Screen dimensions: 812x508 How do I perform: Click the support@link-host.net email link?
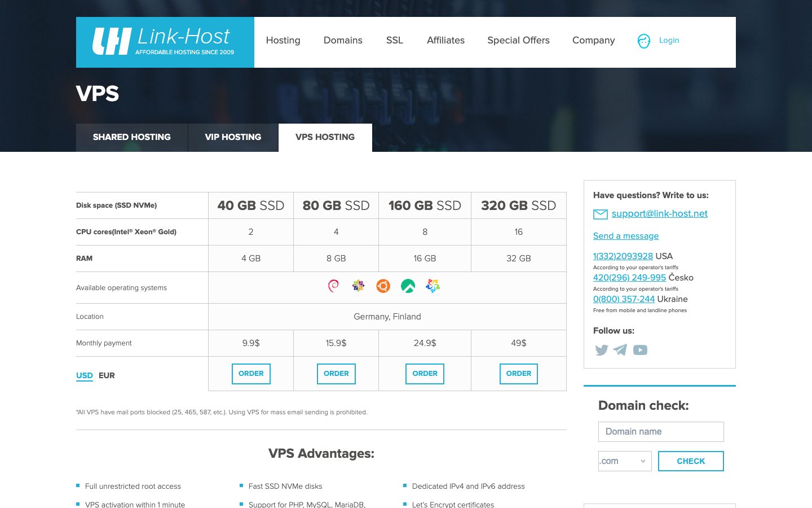659,214
